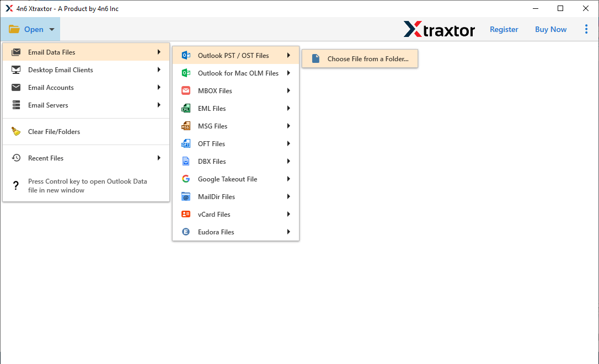The image size is (599, 364).
Task: Expand the DBX Files submenu arrow
Action: point(288,161)
